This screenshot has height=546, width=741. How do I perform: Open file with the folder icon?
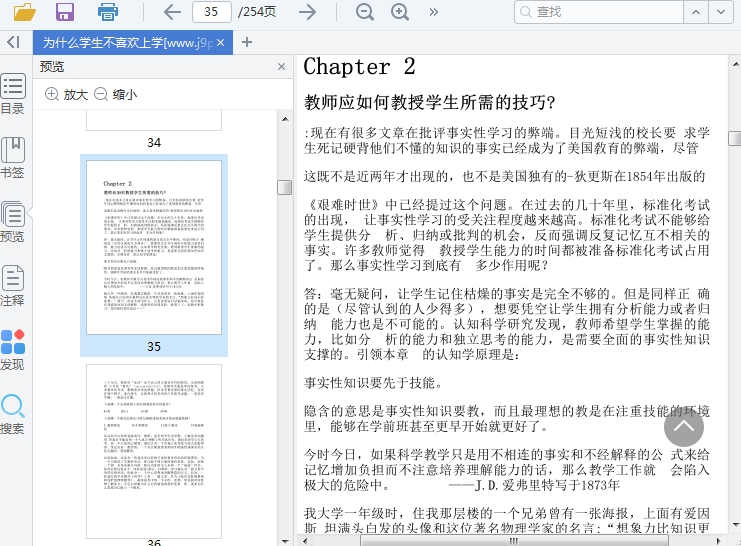pyautogui.click(x=25, y=11)
